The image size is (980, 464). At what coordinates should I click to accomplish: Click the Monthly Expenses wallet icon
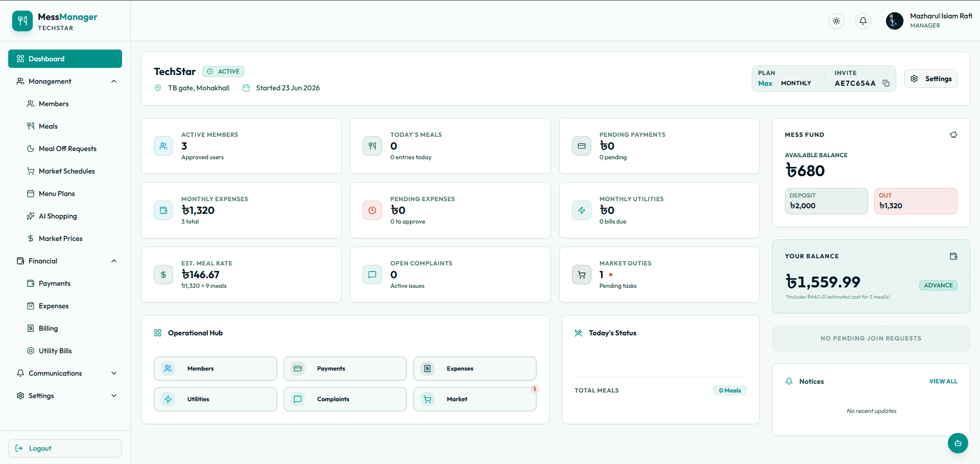163,210
